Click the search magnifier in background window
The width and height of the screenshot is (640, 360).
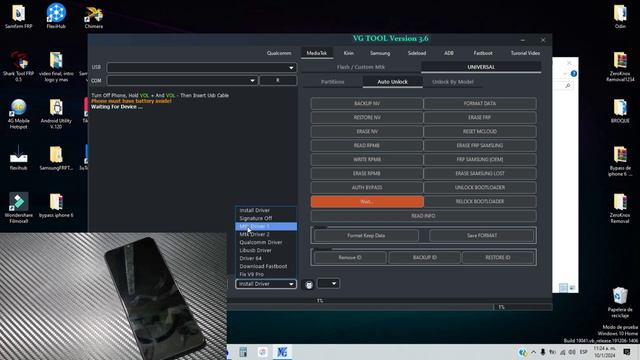point(567,86)
